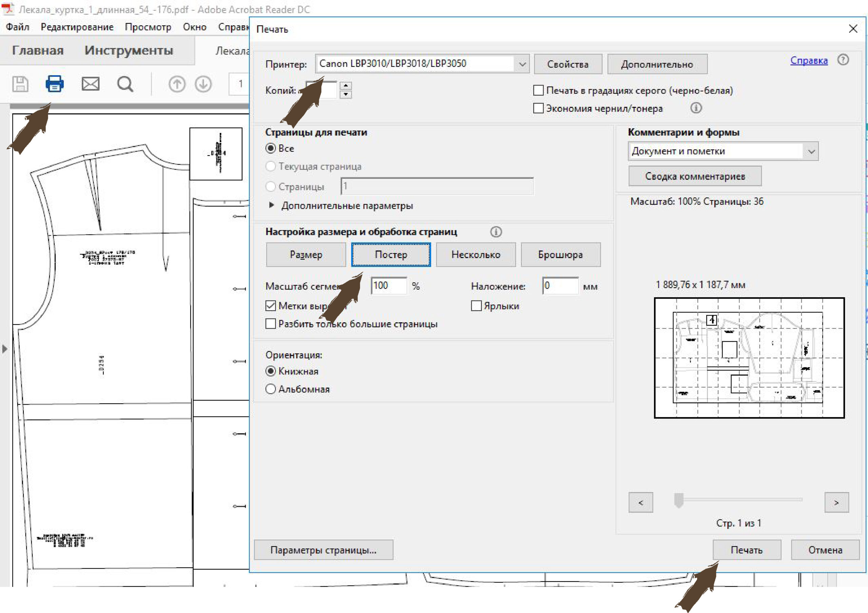The width and height of the screenshot is (868, 613).
Task: Click Параметры страницы button
Action: (x=323, y=550)
